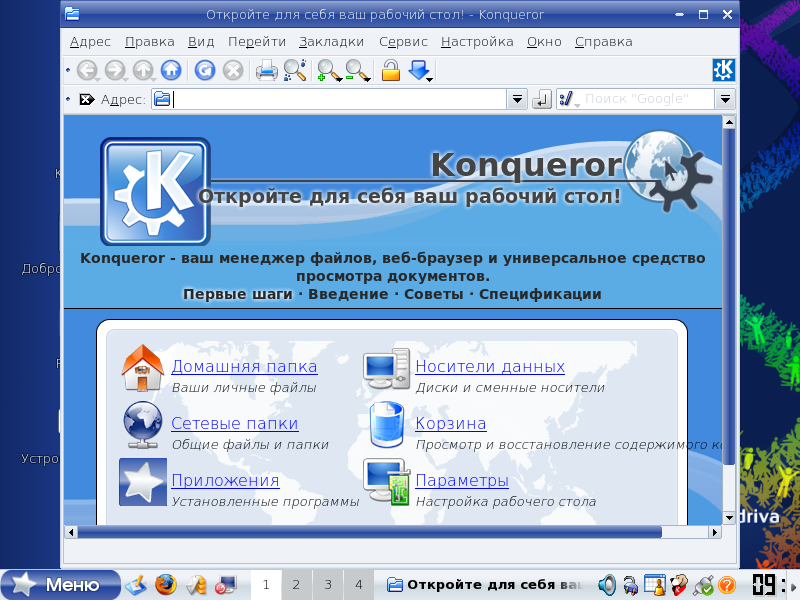Image resolution: width=800 pixels, height=601 pixels.
Task: Click the speaker volume tray icon
Action: coord(607,585)
